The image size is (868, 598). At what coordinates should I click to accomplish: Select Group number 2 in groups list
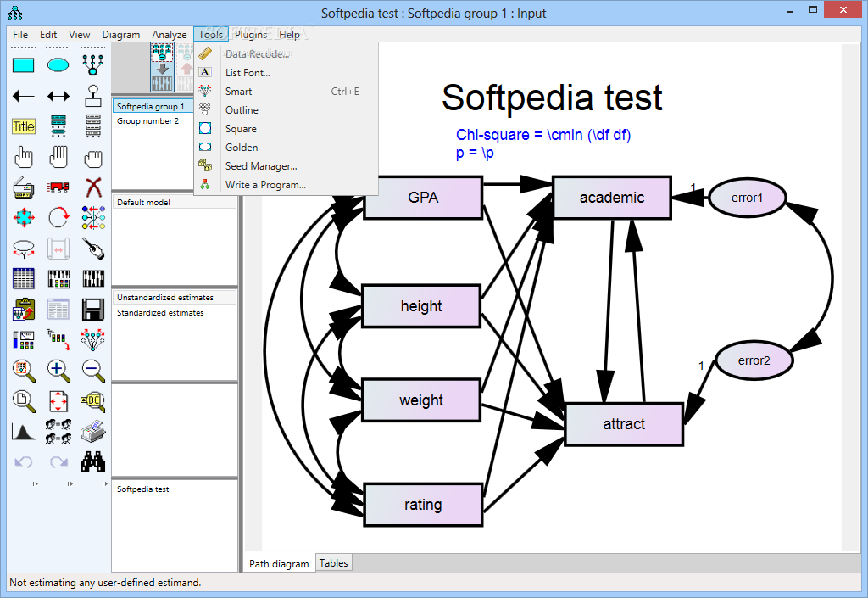coord(147,120)
